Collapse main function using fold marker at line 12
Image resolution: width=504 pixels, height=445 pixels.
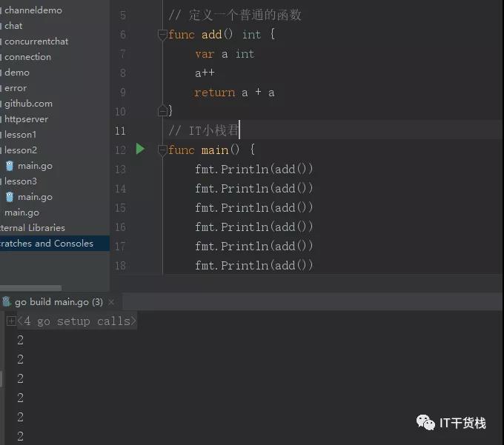coord(162,150)
